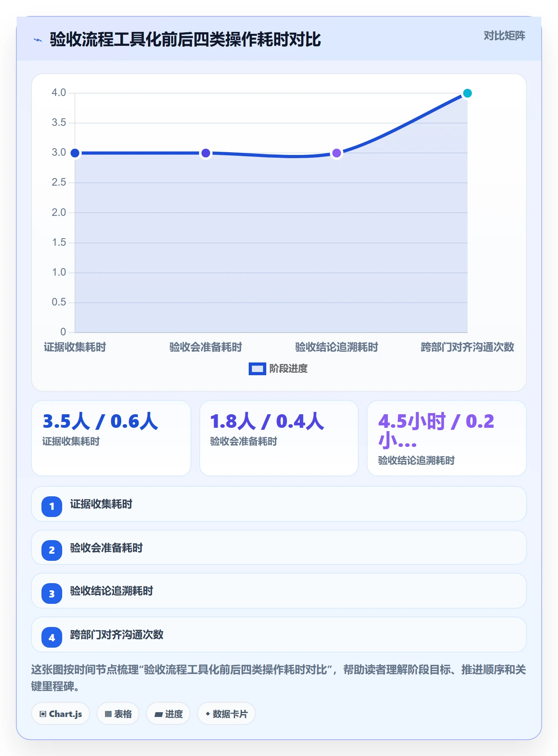The image size is (558, 756).
Task: Click the number 2 badge in the list
Action: point(52,550)
